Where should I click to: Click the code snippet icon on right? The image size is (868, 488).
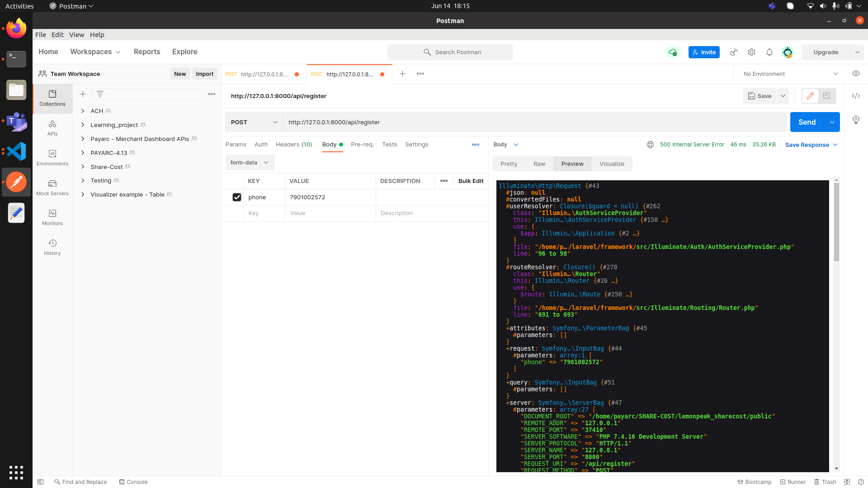pos(857,95)
